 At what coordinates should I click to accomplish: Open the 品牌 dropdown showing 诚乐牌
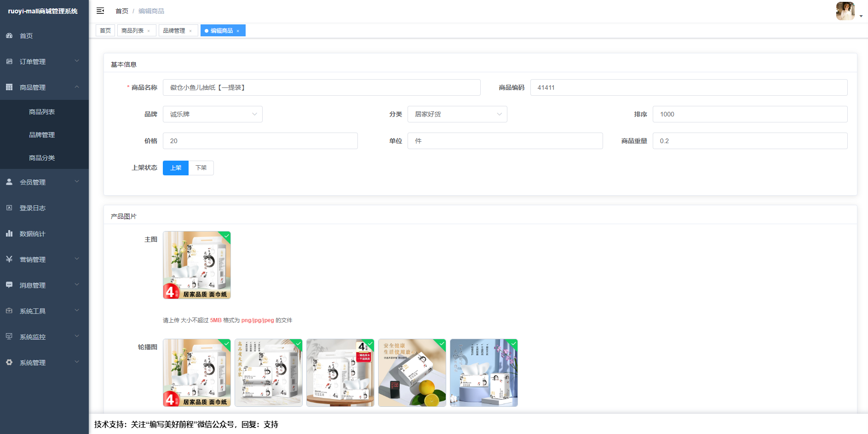(213, 114)
